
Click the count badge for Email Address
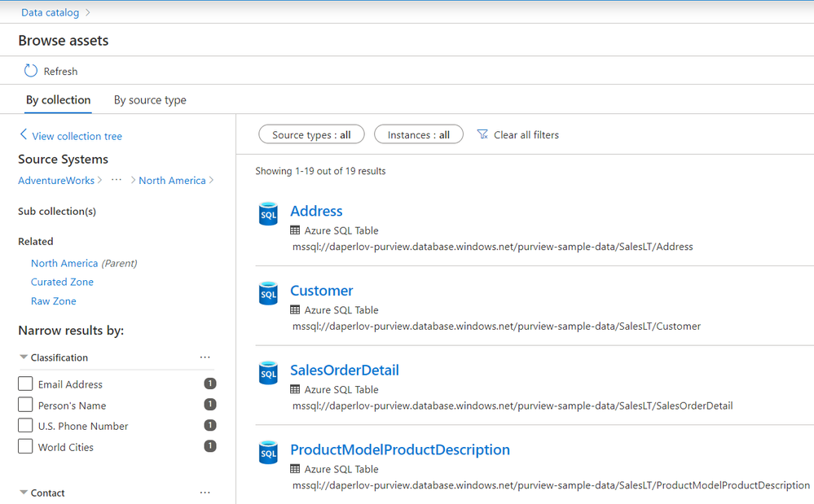point(209,383)
